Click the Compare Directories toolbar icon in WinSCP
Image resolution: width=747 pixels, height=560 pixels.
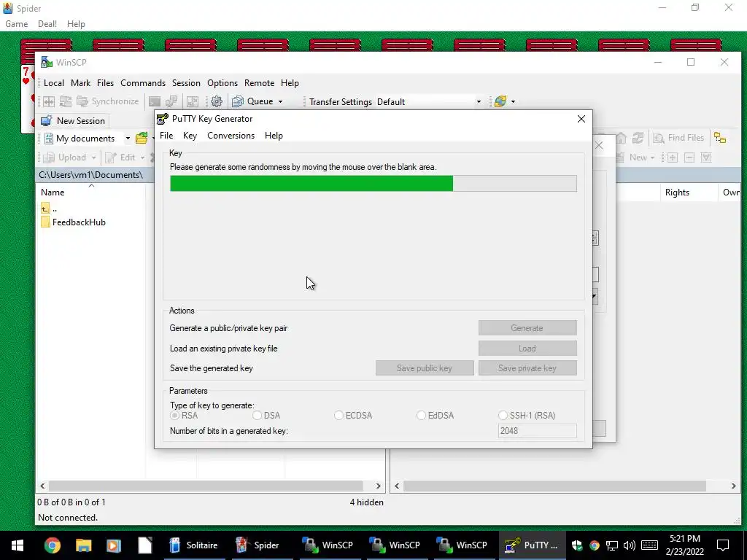[49, 101]
